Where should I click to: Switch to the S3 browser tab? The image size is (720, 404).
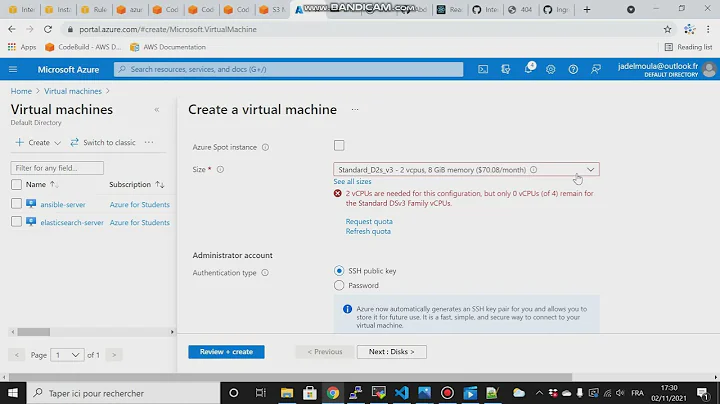[x=272, y=10]
